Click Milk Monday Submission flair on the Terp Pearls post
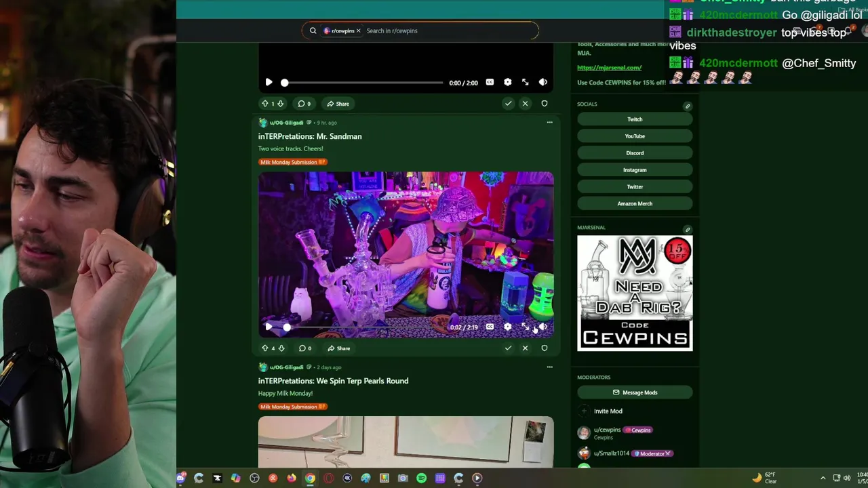The image size is (868, 488). coord(293,407)
